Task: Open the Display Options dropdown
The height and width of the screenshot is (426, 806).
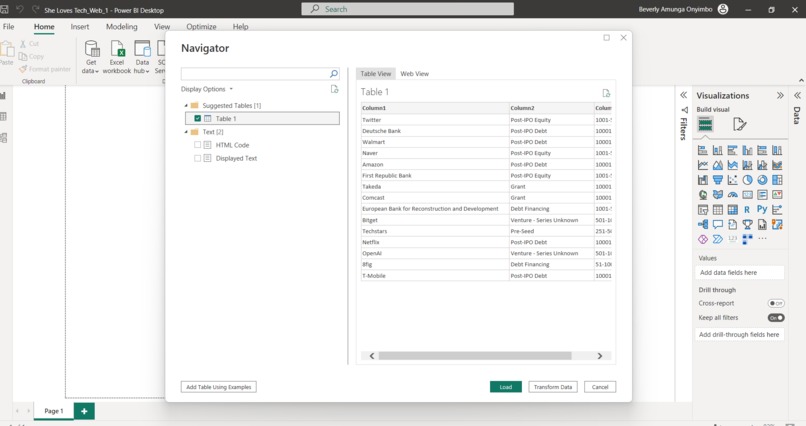Action: coord(207,89)
